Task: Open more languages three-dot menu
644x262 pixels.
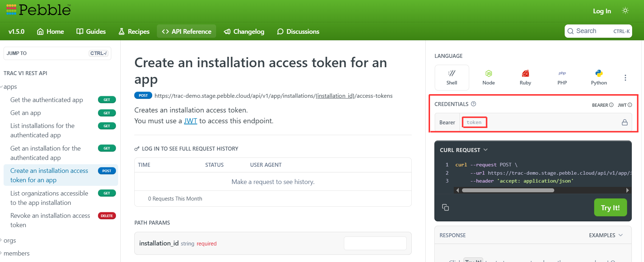Action: [x=625, y=78]
